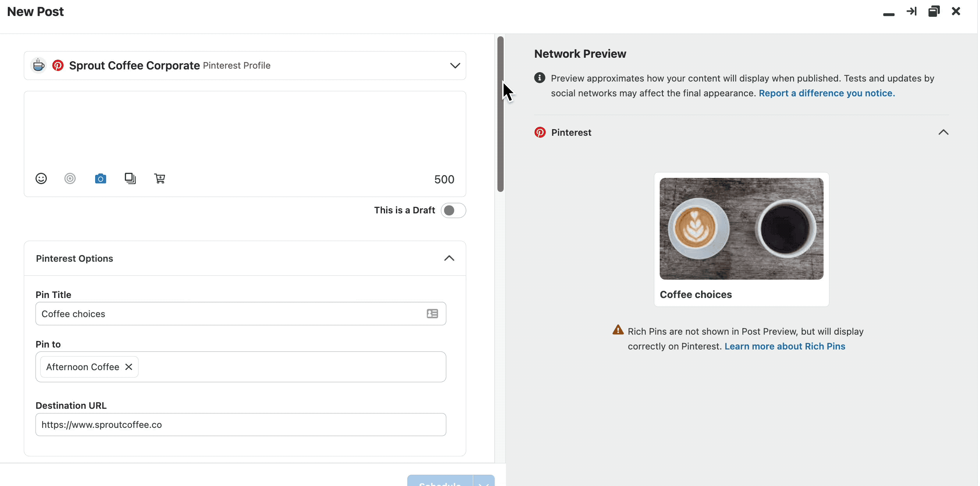
Task: Click the Pin Title card icon
Action: point(432,314)
